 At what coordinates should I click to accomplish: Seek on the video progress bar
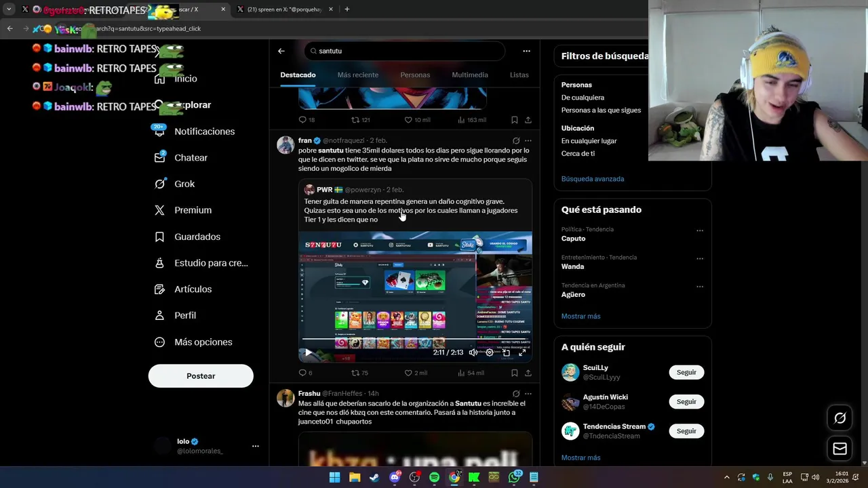(x=414, y=339)
